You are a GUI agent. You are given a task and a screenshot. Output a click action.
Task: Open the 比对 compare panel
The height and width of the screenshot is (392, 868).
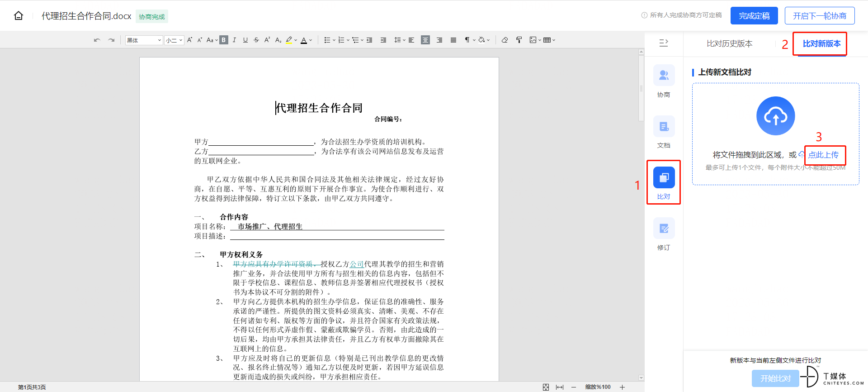(x=664, y=183)
